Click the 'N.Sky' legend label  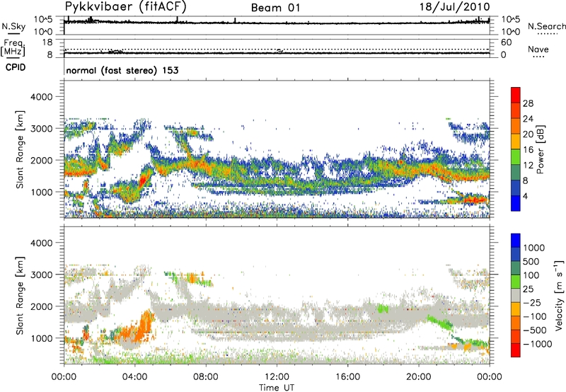pyautogui.click(x=13, y=26)
